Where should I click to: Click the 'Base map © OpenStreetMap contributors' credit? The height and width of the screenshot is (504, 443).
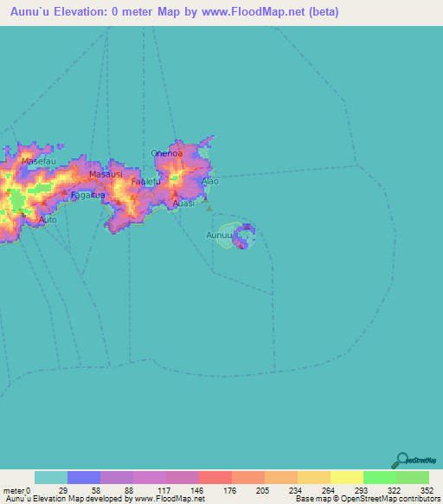coord(368,499)
